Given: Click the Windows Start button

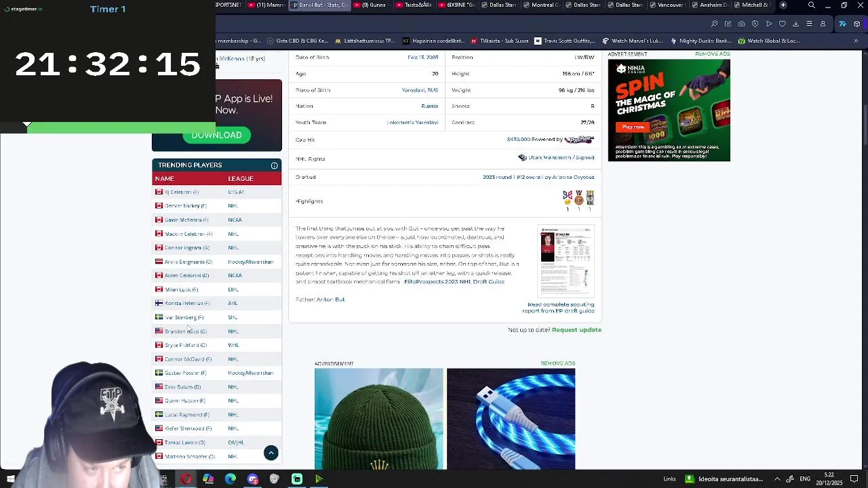Looking at the screenshot, I should point(11,479).
